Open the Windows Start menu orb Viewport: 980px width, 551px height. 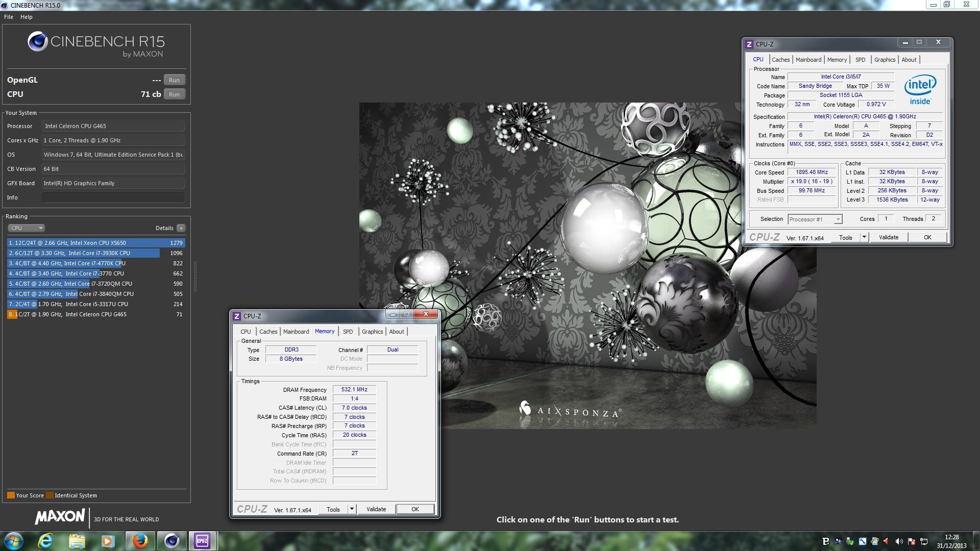coord(14,541)
